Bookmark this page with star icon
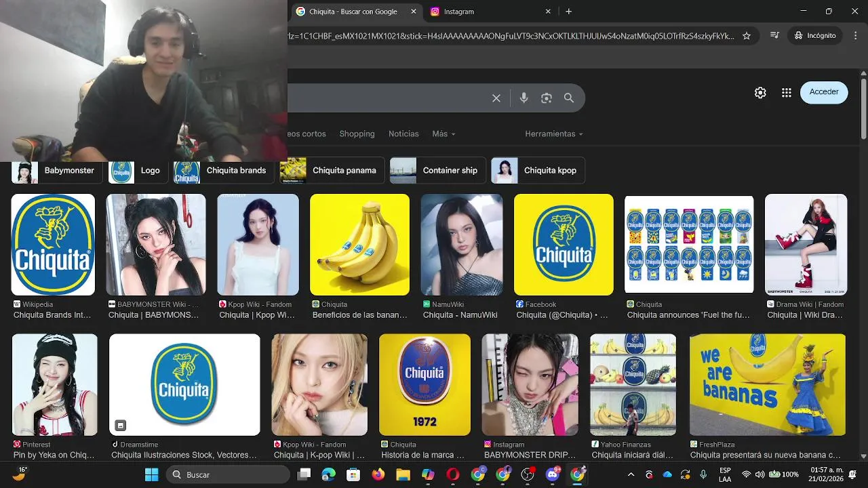 (x=747, y=36)
